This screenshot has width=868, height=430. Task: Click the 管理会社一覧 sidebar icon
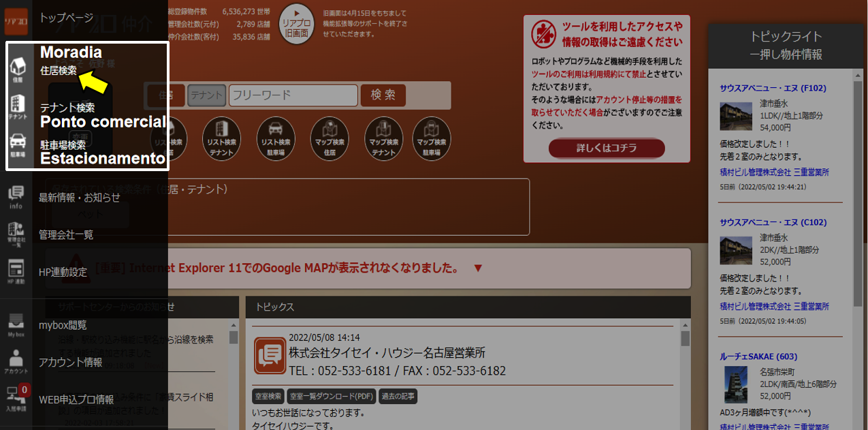(x=16, y=234)
